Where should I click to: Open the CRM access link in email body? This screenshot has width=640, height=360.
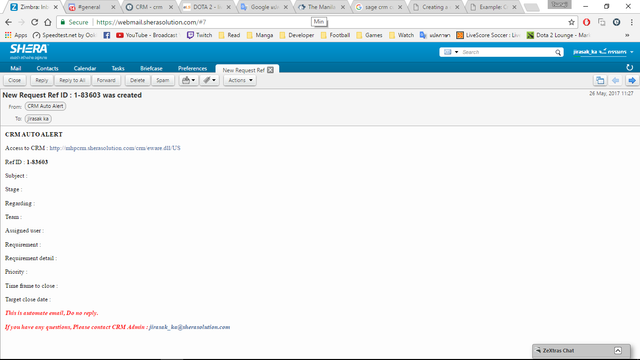(115, 148)
